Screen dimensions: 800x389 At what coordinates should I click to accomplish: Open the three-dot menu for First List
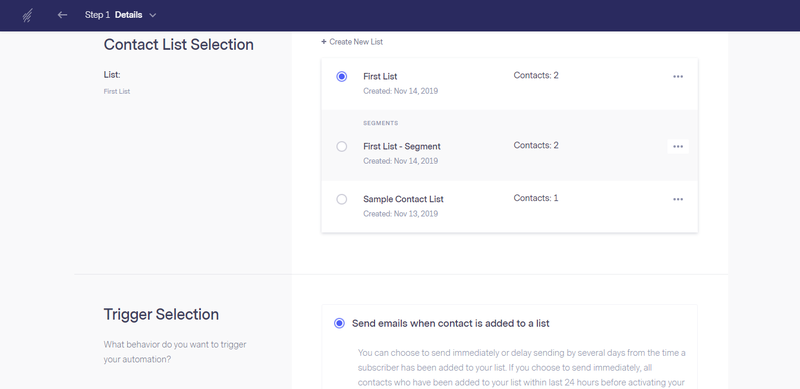click(x=678, y=77)
